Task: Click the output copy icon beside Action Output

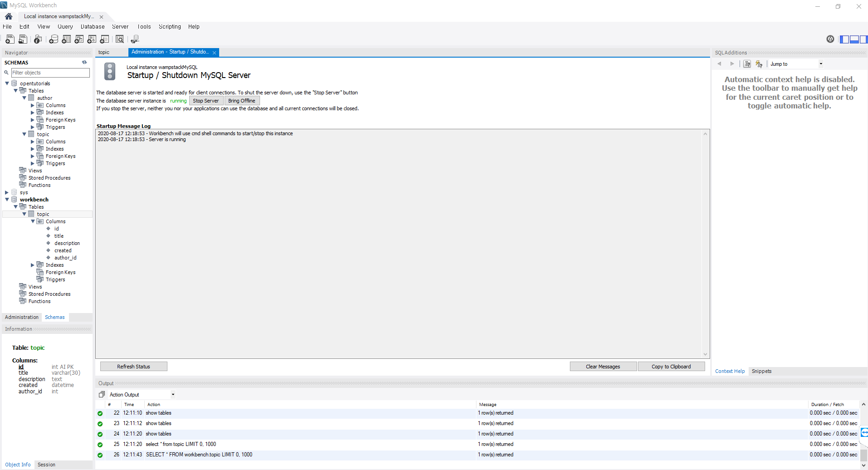Action: tap(102, 395)
